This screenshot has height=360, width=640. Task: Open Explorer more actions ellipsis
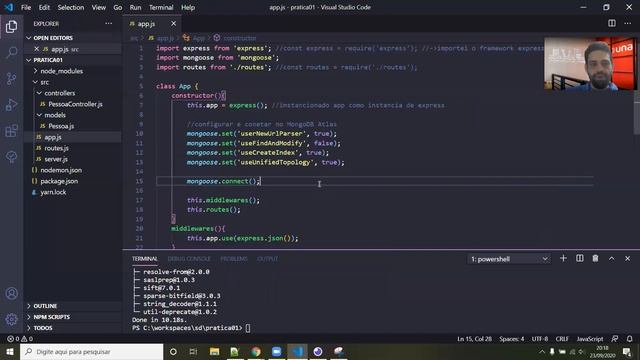pyautogui.click(x=109, y=24)
